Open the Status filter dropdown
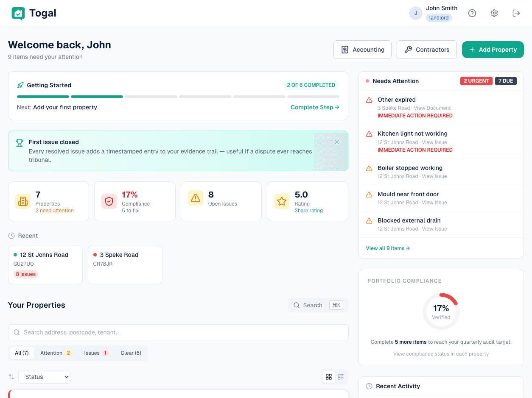 44,377
